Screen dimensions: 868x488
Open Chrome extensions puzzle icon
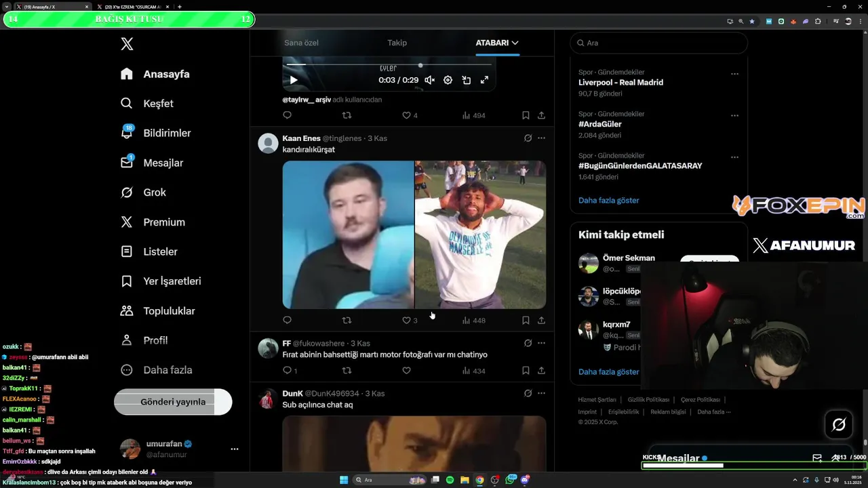(818, 21)
